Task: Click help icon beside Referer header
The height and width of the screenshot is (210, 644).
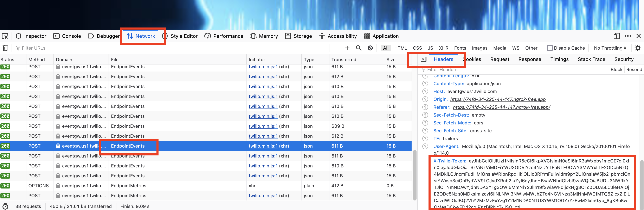Action: click(425, 107)
